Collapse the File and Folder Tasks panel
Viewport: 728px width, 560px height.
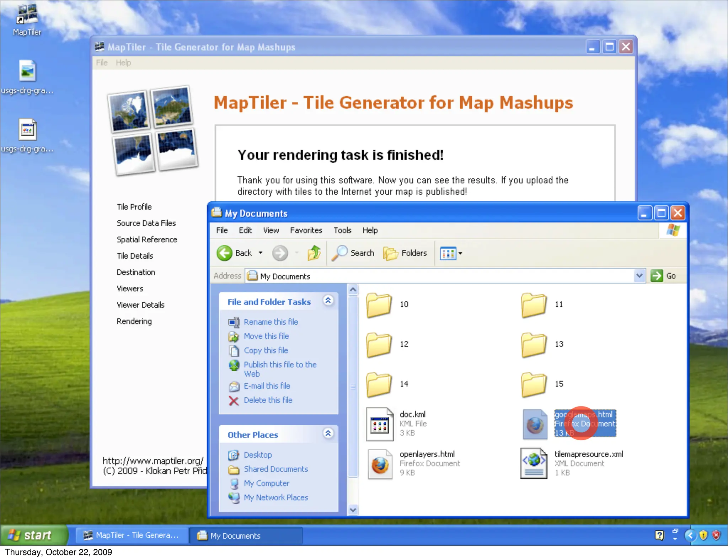coord(328,301)
